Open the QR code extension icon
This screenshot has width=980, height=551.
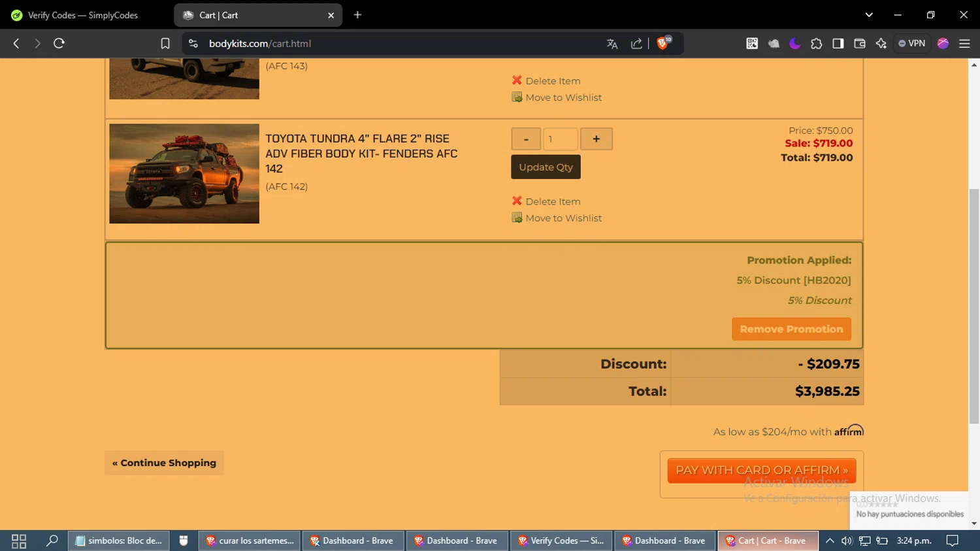tap(752, 43)
